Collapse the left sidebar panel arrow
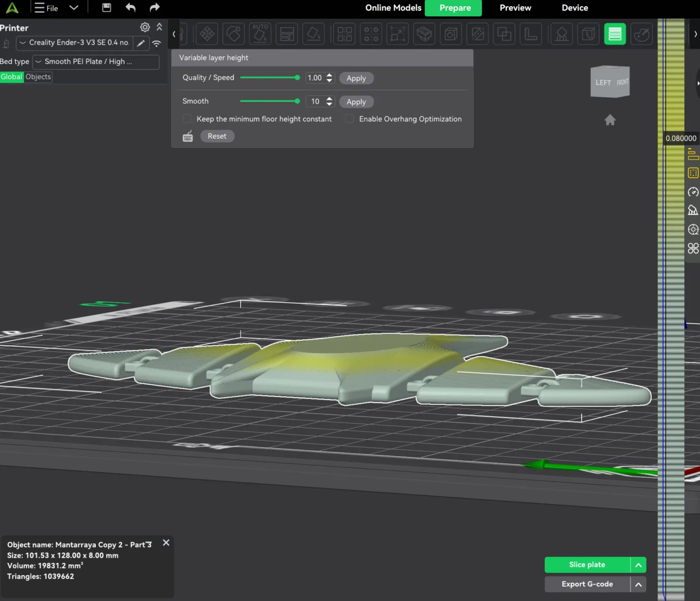The image size is (700, 601). coord(174,34)
